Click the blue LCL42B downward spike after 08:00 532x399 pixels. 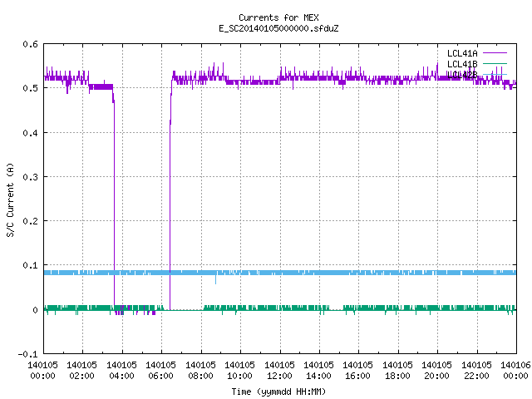click(x=216, y=279)
